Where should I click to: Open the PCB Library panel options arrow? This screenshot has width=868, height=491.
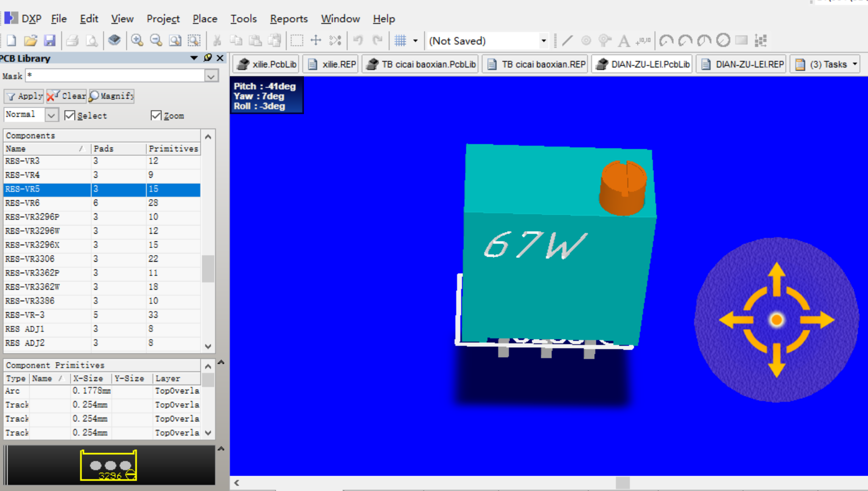[x=194, y=58]
